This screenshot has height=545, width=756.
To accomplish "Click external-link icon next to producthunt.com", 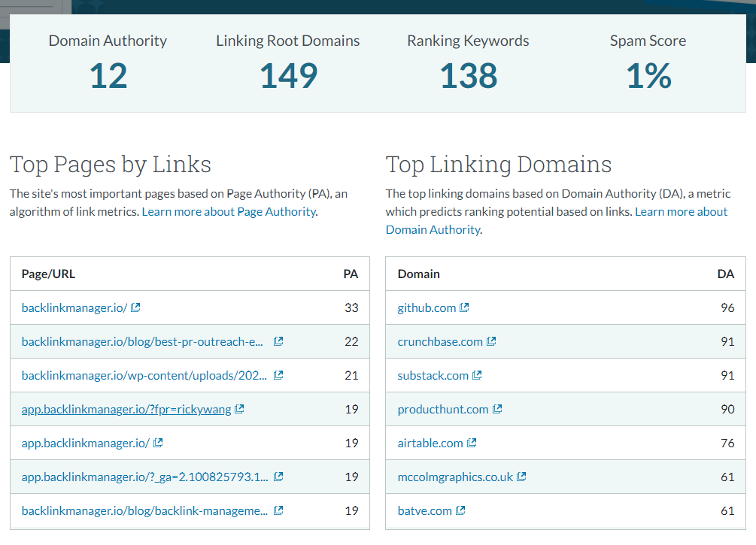I will click(497, 409).
